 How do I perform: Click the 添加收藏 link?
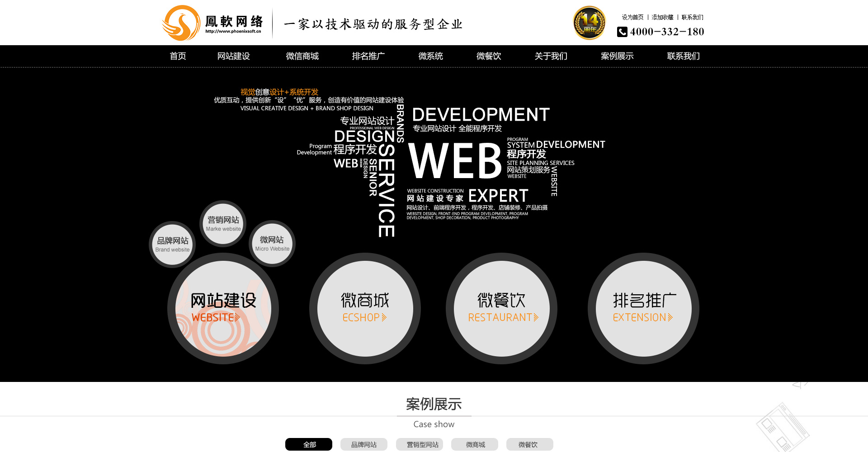[662, 17]
